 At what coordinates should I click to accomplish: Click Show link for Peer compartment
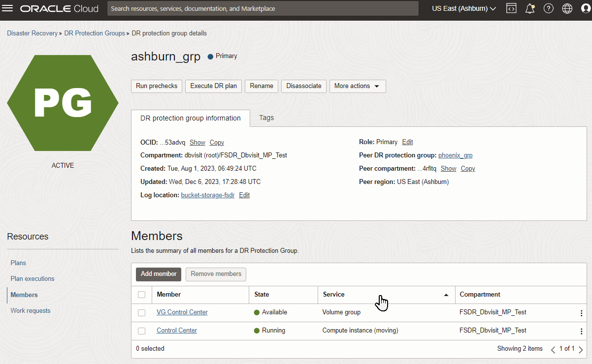pos(449,169)
